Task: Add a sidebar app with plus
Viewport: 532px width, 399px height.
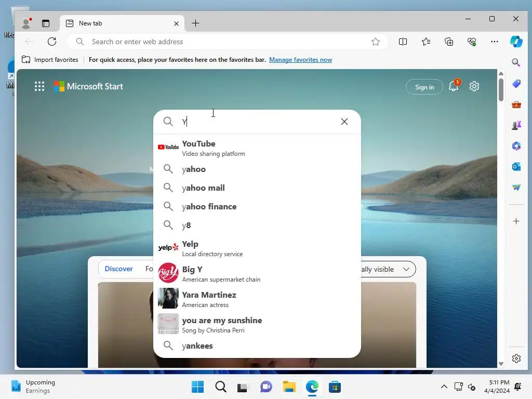Action: click(x=516, y=221)
